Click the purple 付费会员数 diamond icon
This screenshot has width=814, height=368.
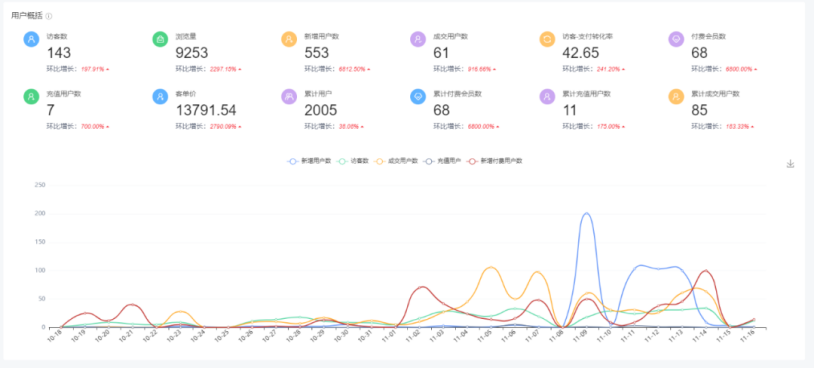(676, 39)
